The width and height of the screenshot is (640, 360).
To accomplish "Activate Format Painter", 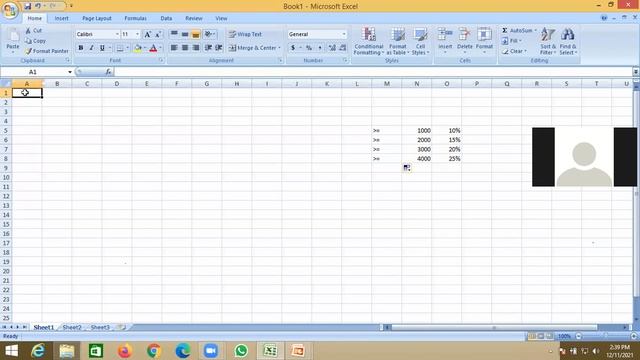I will coord(47,51).
